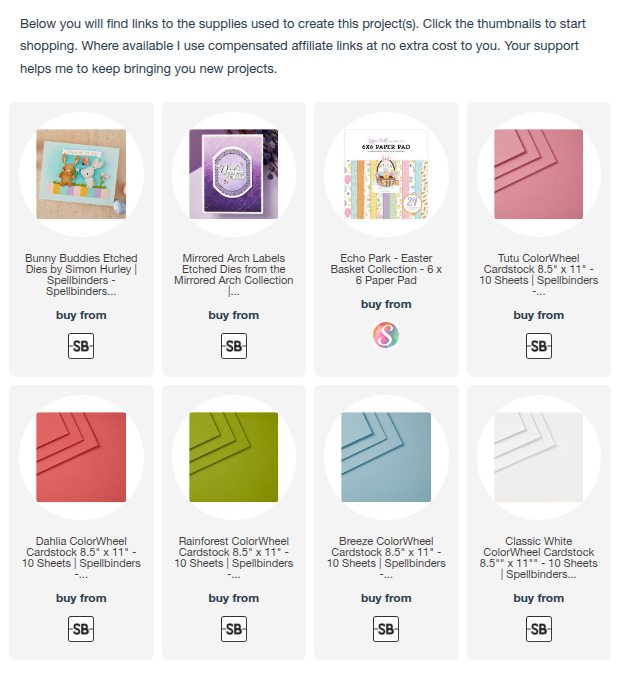The image size is (620, 681).
Task: Click the Echo Park Easter Basket Collection title
Action: pos(386,269)
